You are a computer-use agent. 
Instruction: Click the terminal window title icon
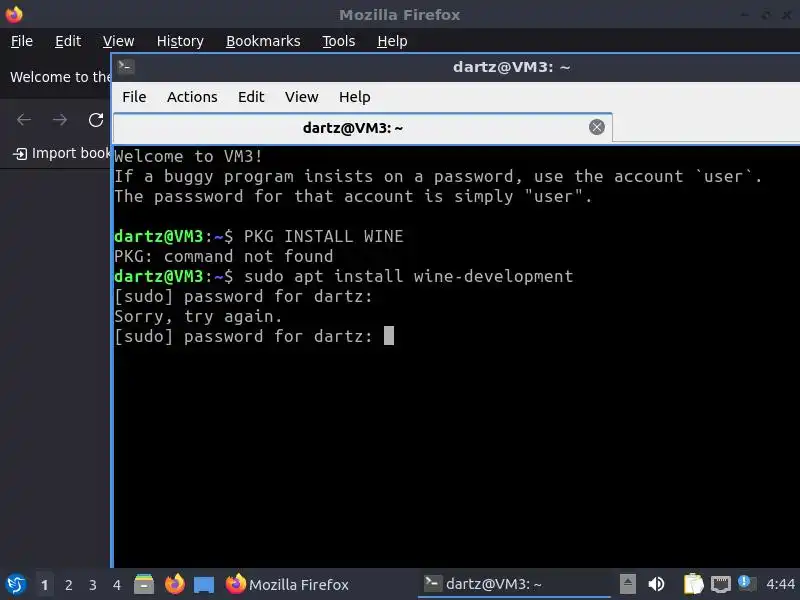[x=126, y=66]
